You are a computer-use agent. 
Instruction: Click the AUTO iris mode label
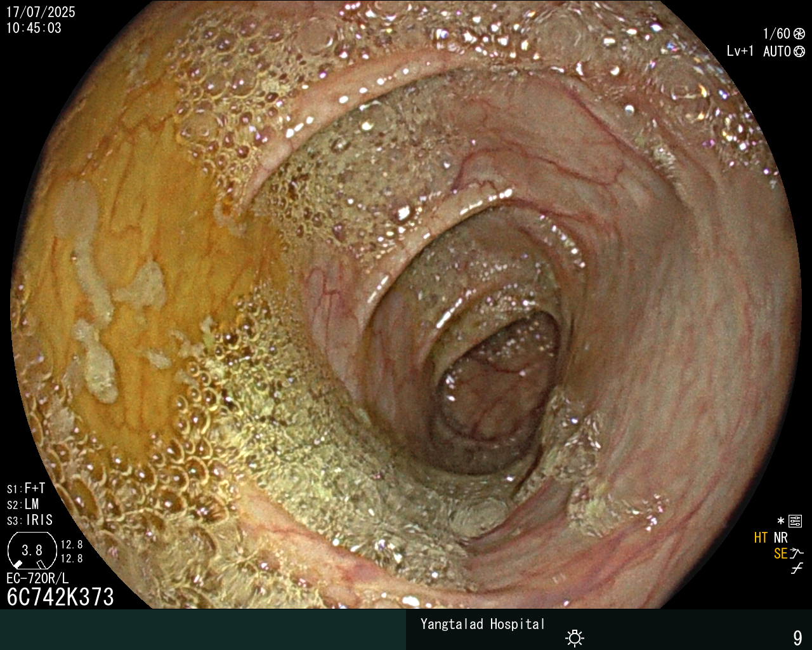(777, 51)
